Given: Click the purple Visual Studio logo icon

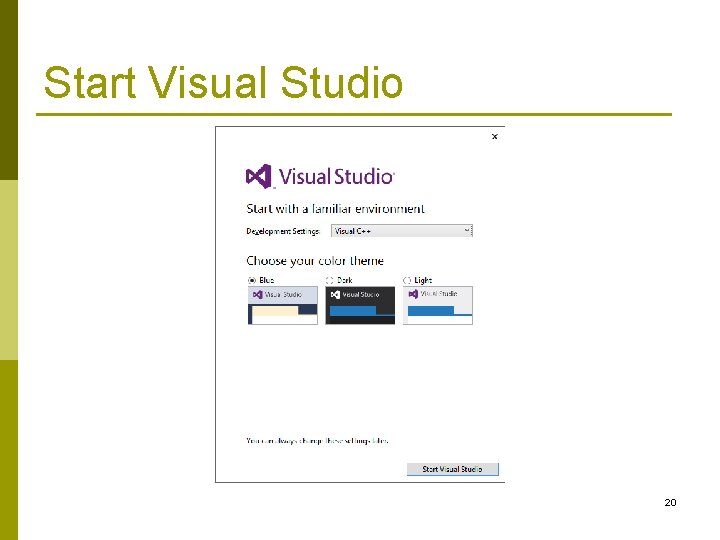Looking at the screenshot, I should coord(259,176).
